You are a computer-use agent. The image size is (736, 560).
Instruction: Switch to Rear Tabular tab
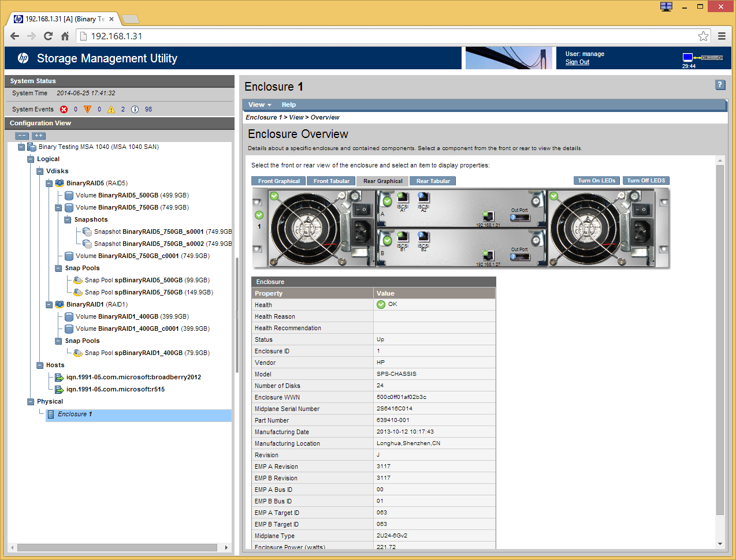(433, 181)
